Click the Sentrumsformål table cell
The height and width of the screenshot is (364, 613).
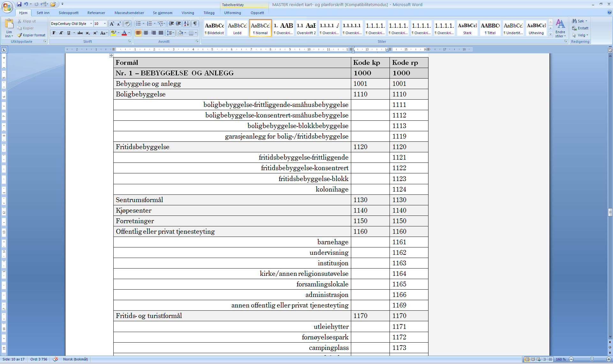coord(232,200)
